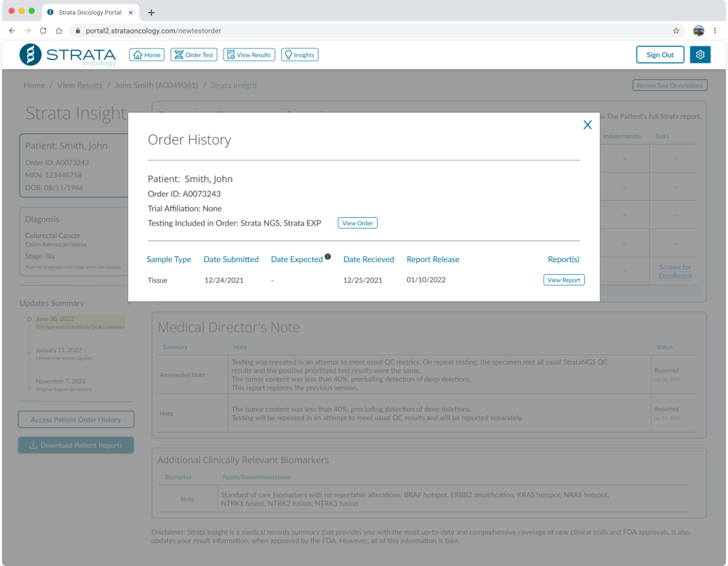The image size is (728, 566).
Task: Select the Strata Oncology Portal tab
Action: 89,12
